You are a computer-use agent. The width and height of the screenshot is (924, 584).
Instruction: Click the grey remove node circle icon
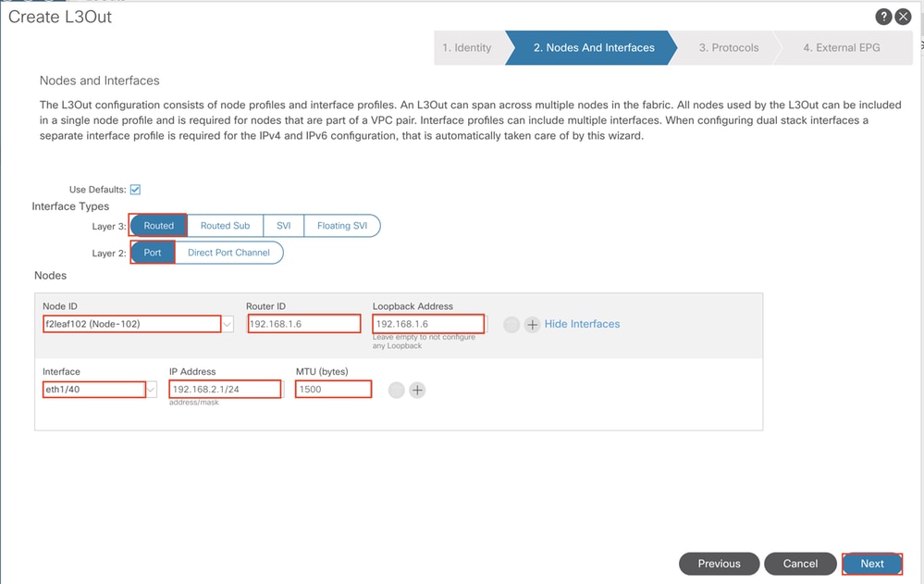click(x=511, y=325)
